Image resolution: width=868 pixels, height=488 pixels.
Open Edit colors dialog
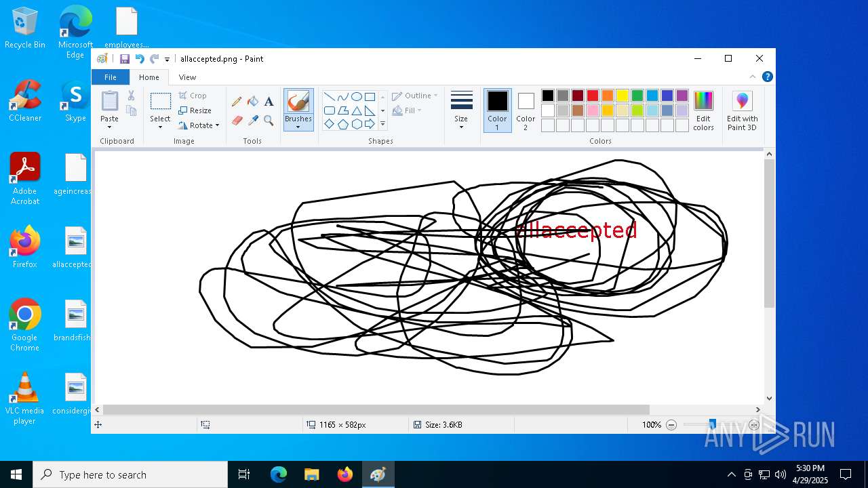pyautogui.click(x=703, y=110)
